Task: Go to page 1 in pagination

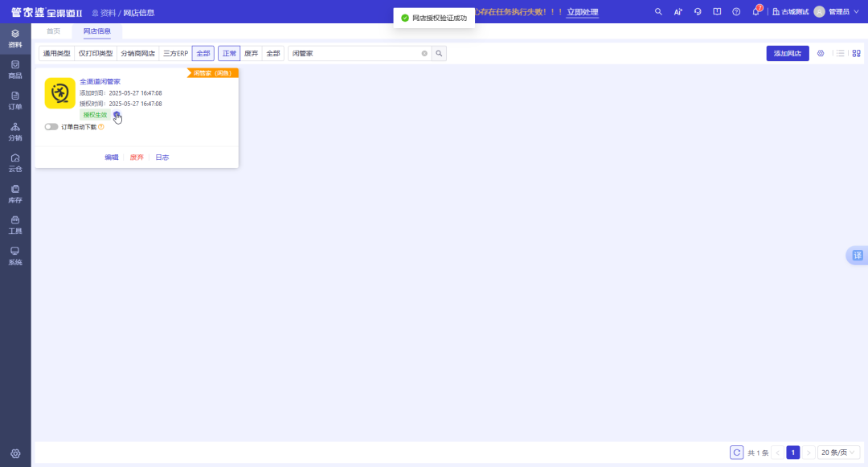Action: point(792,453)
